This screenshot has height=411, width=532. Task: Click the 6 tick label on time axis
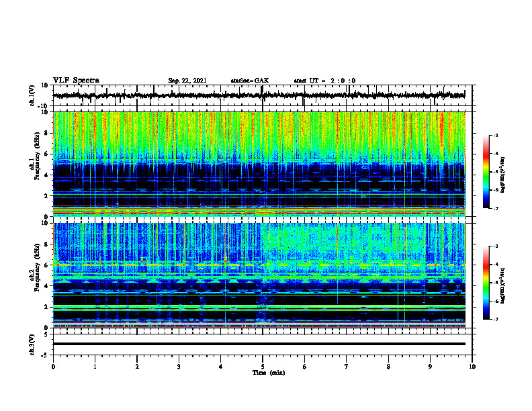pyautogui.click(x=305, y=367)
